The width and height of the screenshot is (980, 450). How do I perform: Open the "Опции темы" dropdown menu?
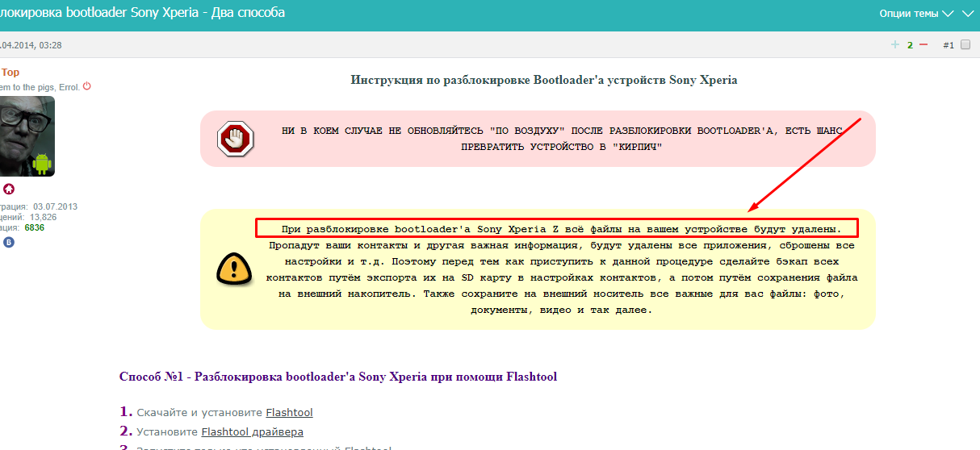point(915,14)
